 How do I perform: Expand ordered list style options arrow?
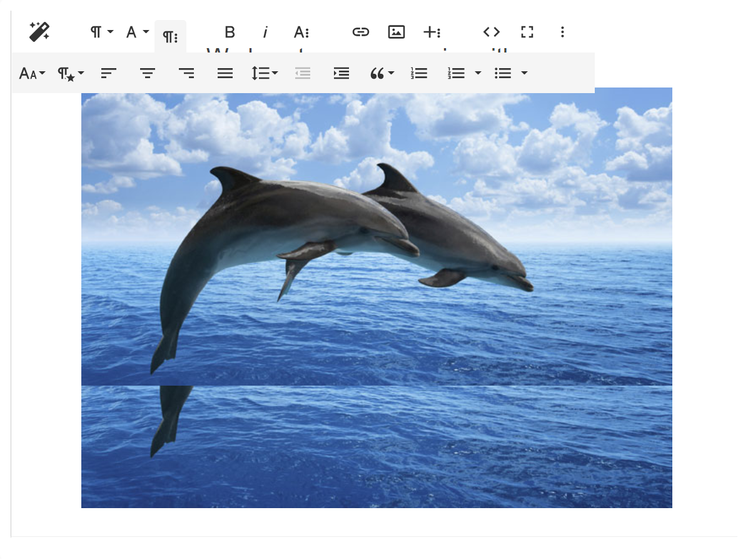478,73
